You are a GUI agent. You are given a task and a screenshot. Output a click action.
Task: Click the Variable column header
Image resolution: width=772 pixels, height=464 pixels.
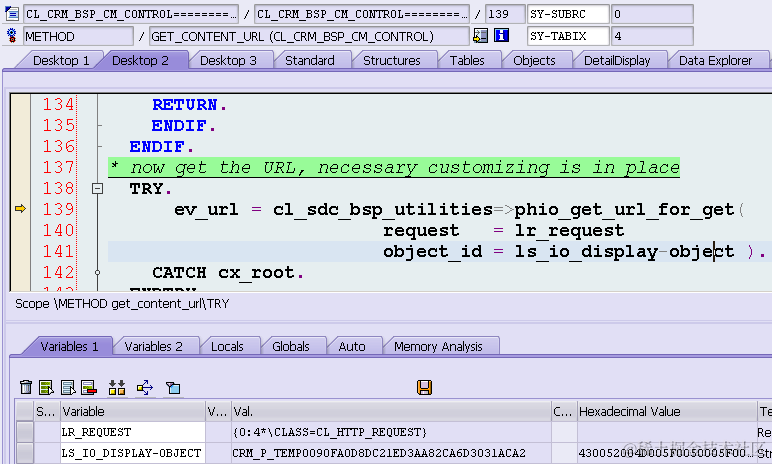tap(133, 411)
